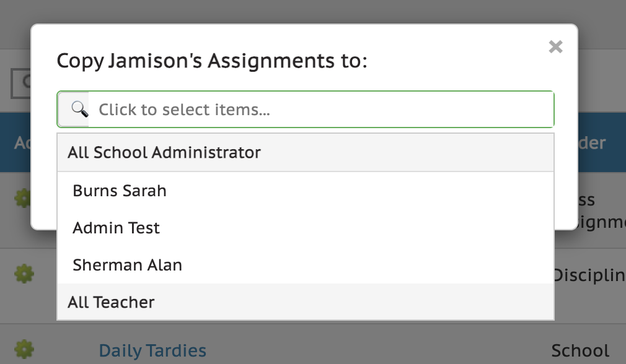Image resolution: width=626 pixels, height=364 pixels.
Task: Select the 'All School Administrator' group
Action: [164, 152]
